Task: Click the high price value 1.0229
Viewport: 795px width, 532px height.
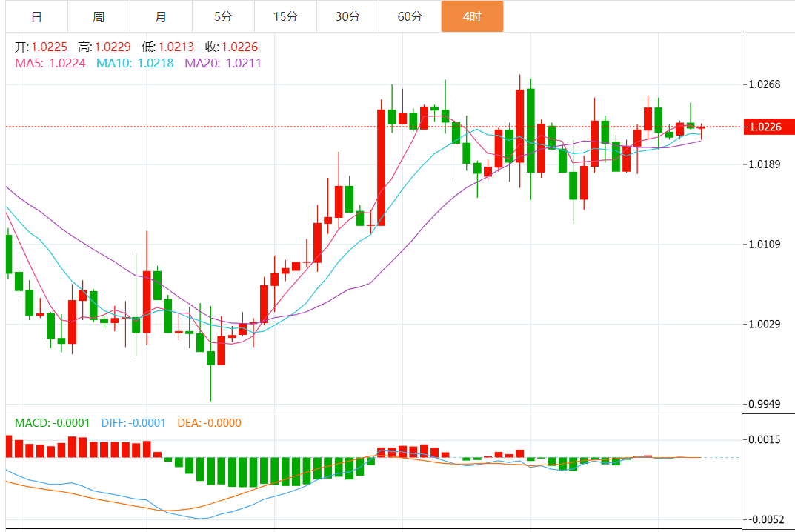Action: (x=113, y=47)
